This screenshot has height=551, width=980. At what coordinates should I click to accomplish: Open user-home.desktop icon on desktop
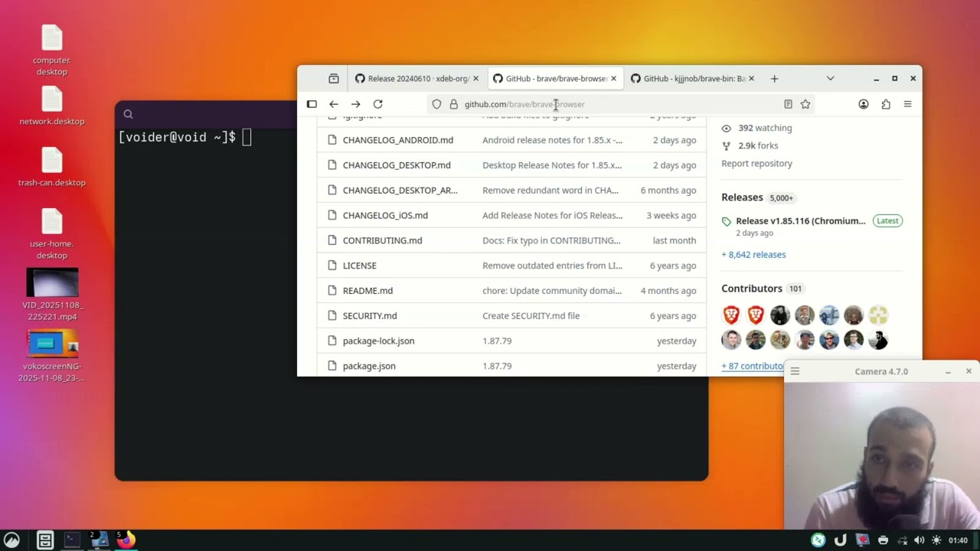click(52, 234)
